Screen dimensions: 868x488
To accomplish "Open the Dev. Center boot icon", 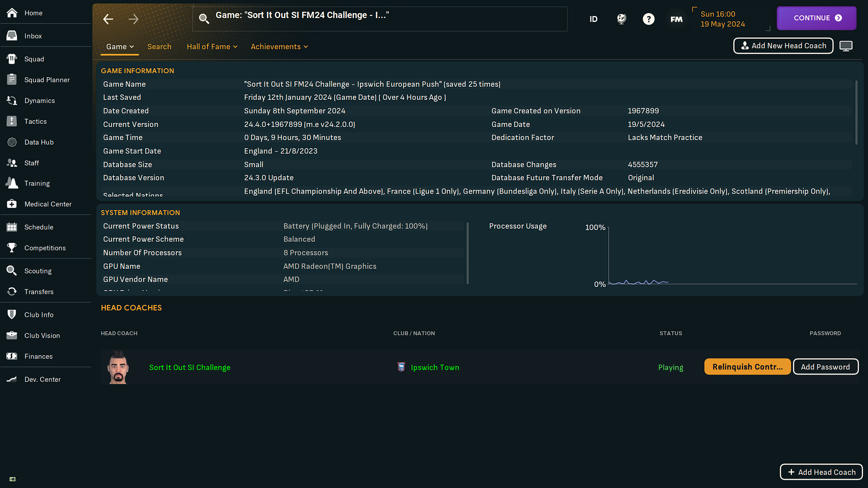I will [12, 379].
